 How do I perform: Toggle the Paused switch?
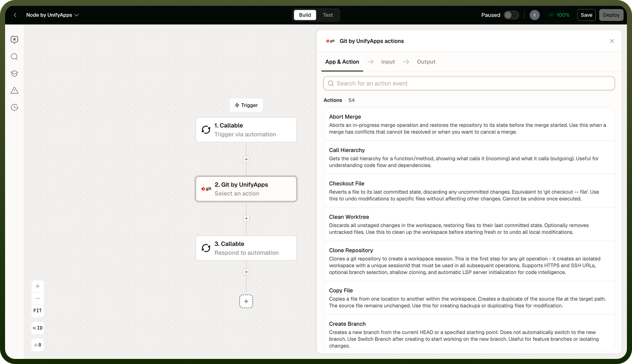click(511, 15)
